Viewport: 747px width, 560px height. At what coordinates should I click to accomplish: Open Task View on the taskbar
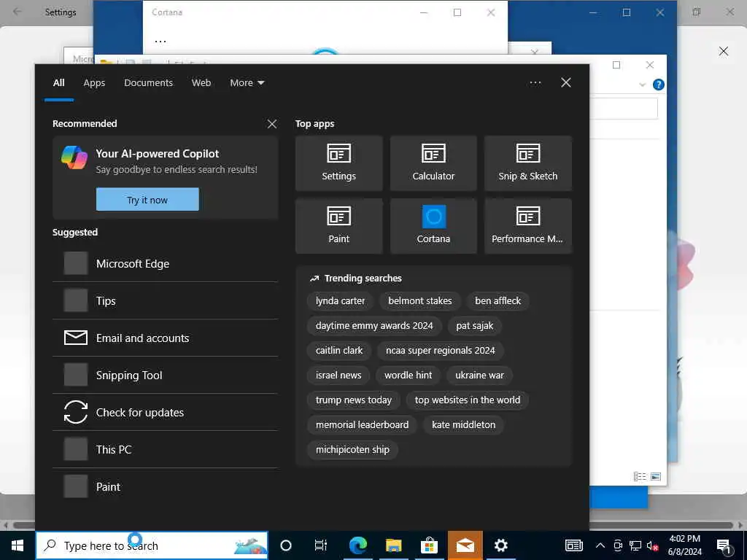tap(321, 545)
